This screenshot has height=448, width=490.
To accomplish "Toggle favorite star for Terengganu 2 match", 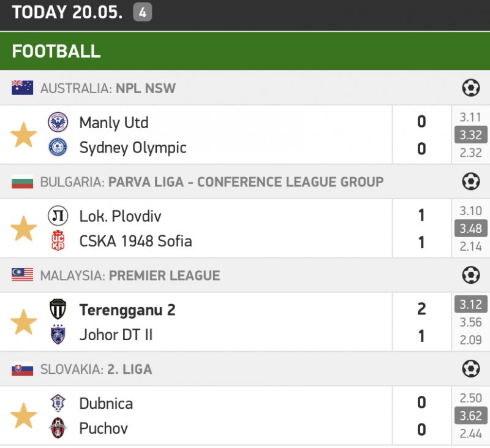I will [x=24, y=322].
